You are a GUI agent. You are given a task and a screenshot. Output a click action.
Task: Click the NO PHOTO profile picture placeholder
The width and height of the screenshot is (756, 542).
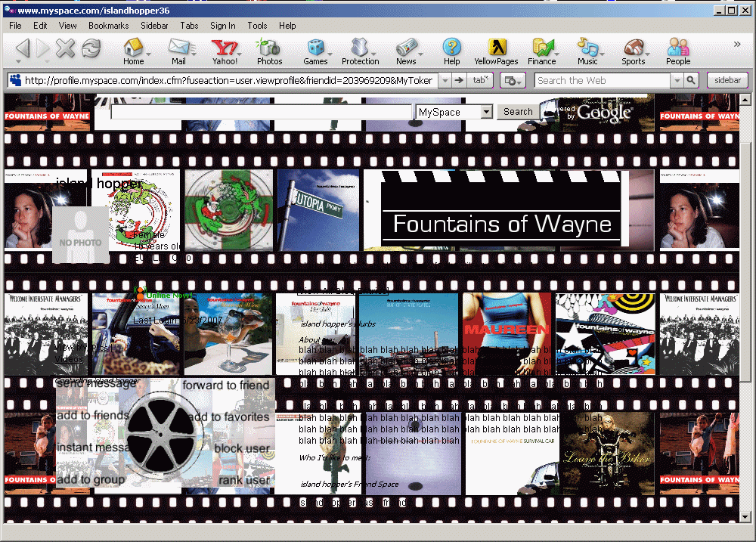[x=81, y=235]
